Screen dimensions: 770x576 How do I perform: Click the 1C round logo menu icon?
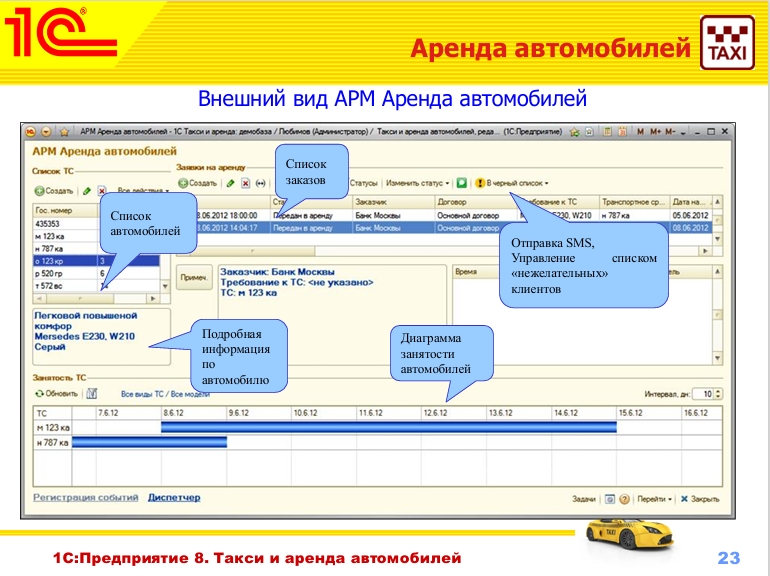click(x=31, y=131)
